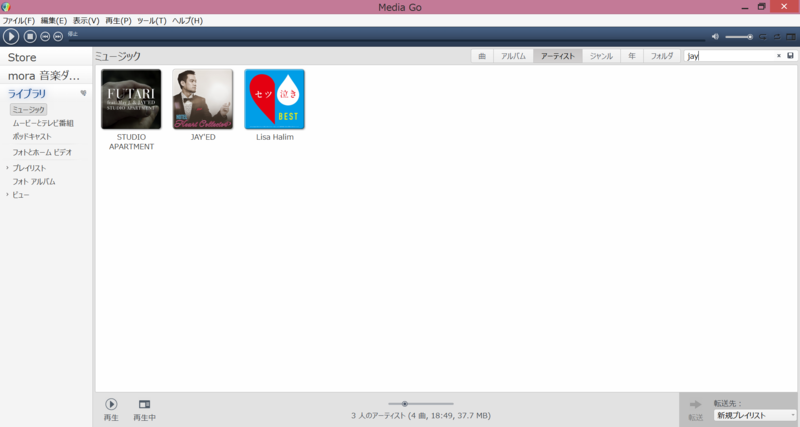Viewport: 800px width, 427px height.
Task: Switch to the 曲 songs view tab
Action: pos(482,56)
